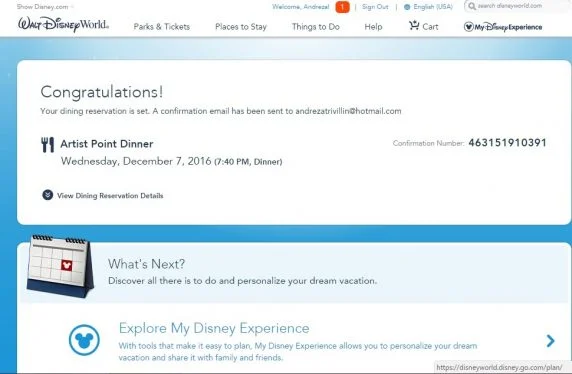Click the round Mickey icon beside Explore
Screen dimensions: 572x374
click(84, 340)
